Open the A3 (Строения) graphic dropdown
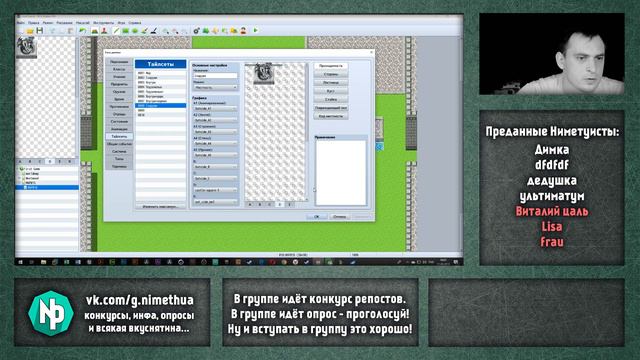This screenshot has height=360, width=640. (x=215, y=132)
